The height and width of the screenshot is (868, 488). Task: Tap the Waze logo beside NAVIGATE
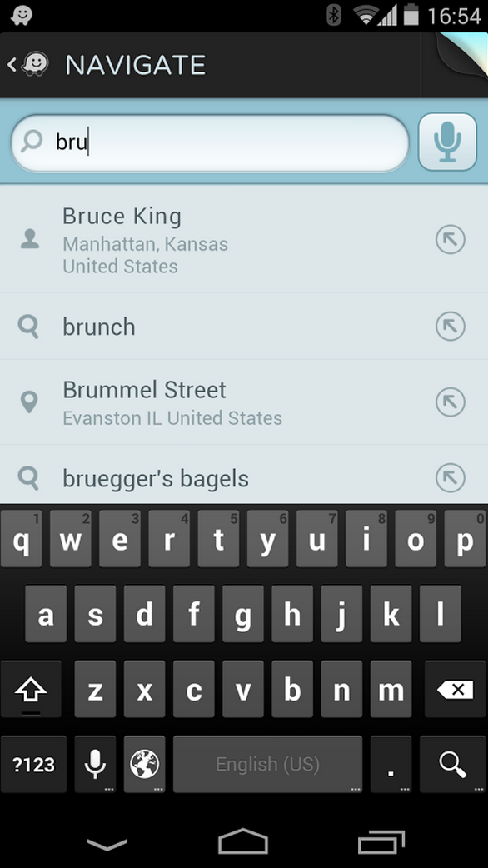(35, 64)
